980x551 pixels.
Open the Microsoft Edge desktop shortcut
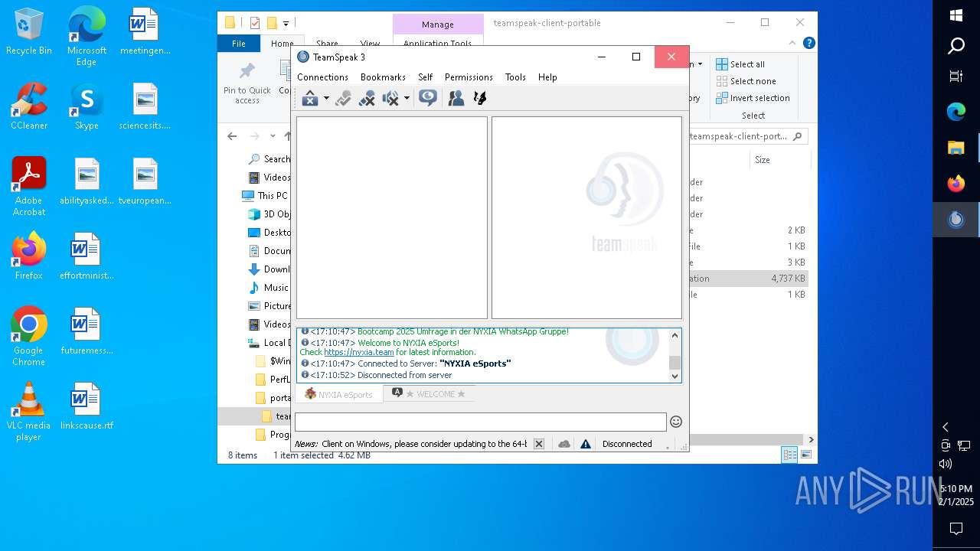(87, 37)
